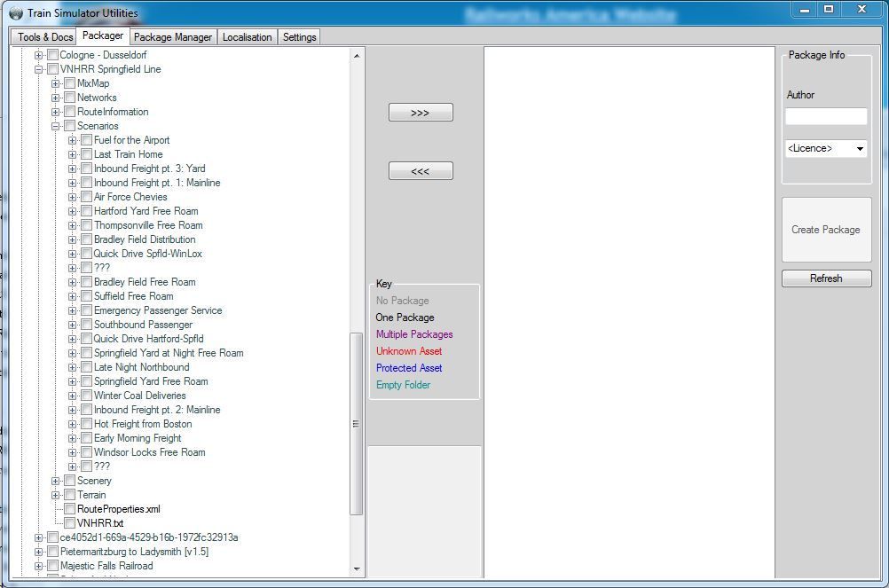
Task: Select the Packager tab
Action: tap(103, 35)
